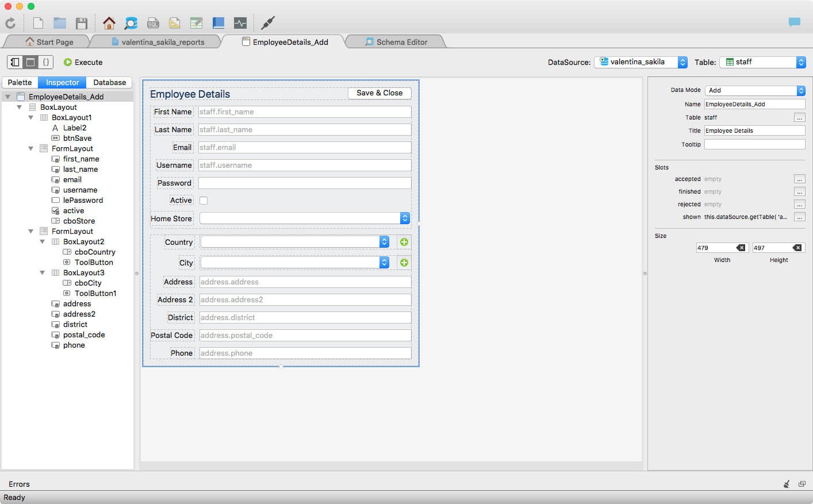This screenshot has height=504, width=813.
Task: Switch to the Schema Editor tab
Action: click(x=396, y=42)
